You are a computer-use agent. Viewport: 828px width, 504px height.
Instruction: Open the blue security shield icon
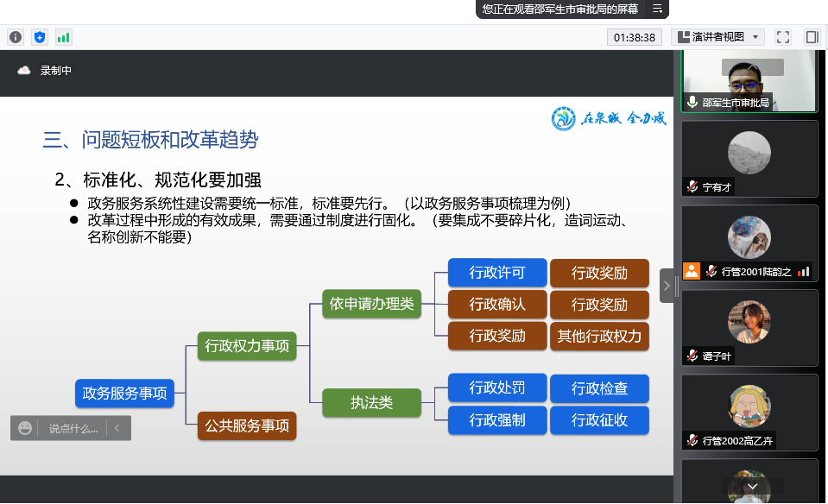(x=39, y=37)
